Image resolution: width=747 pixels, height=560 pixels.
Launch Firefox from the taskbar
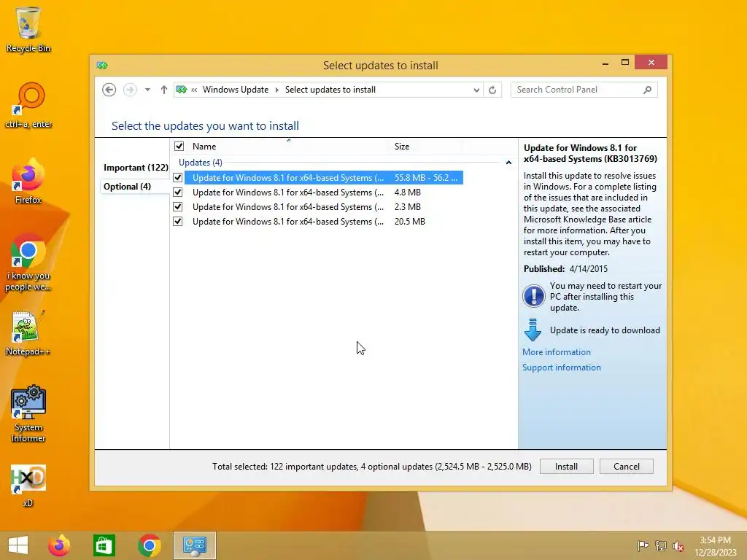pyautogui.click(x=58, y=545)
